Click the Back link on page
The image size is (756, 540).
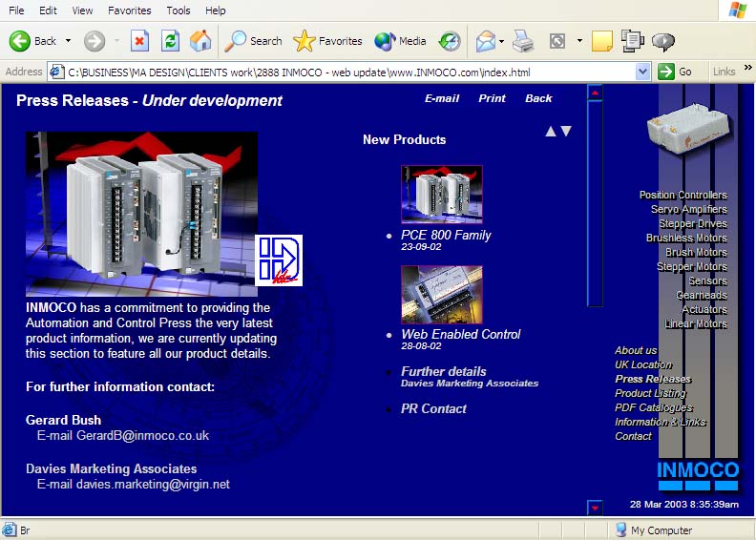click(538, 98)
